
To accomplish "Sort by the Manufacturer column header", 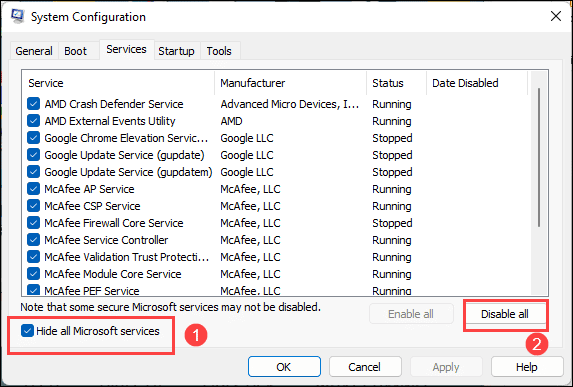I will pos(291,83).
